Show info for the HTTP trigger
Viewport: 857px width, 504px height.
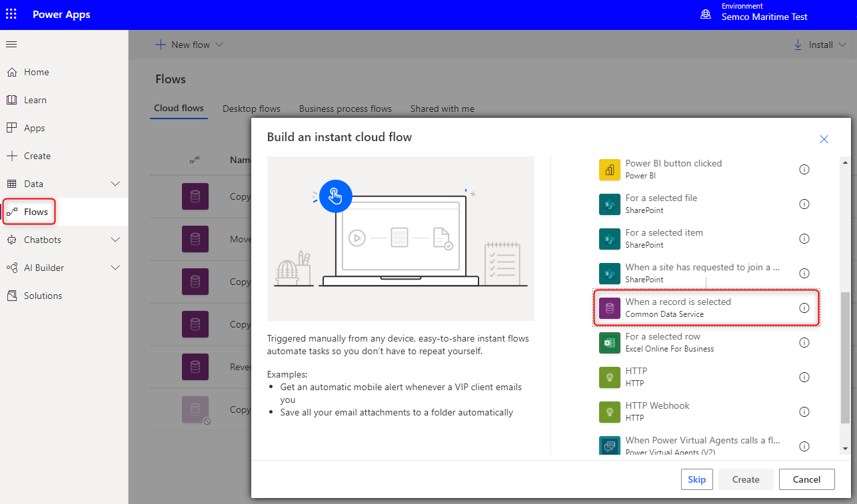804,378
